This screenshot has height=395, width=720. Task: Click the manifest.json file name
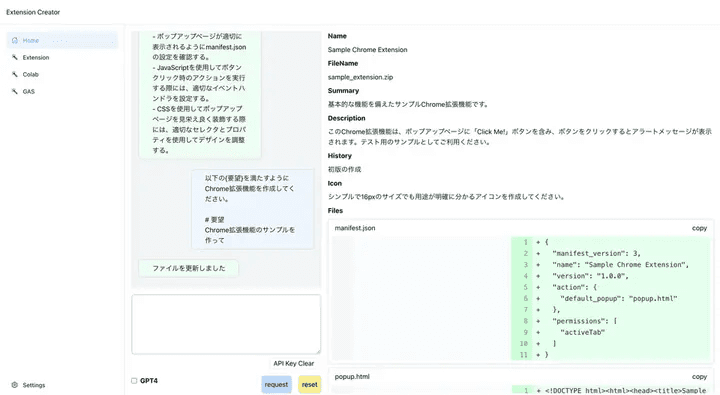[x=355, y=228]
